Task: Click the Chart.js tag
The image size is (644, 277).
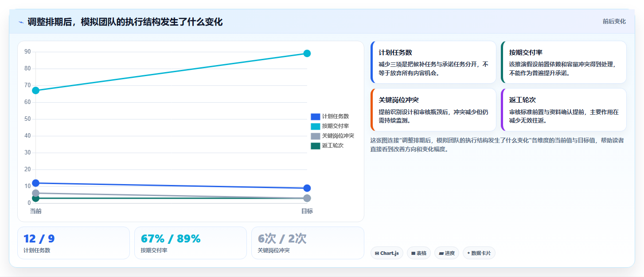Action: click(386, 253)
